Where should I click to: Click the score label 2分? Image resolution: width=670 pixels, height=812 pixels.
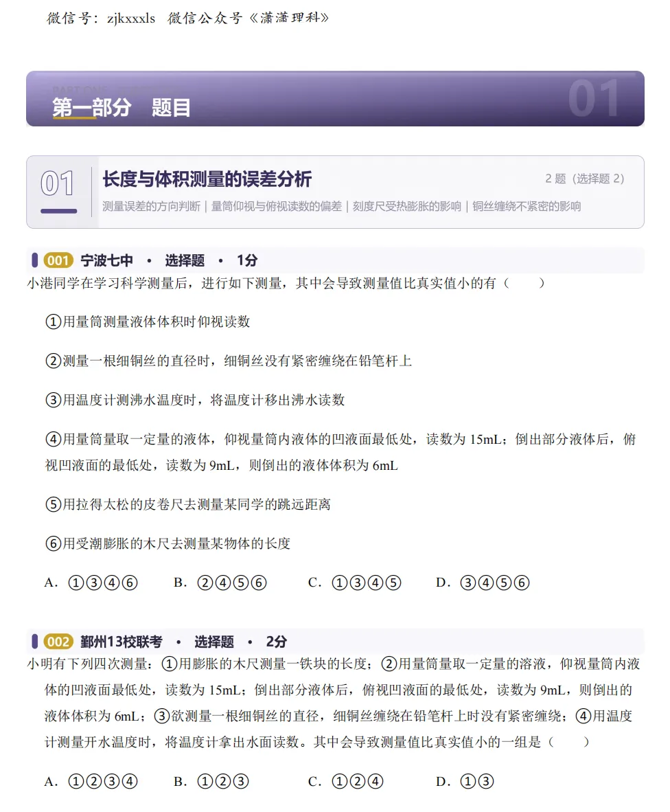tap(276, 642)
